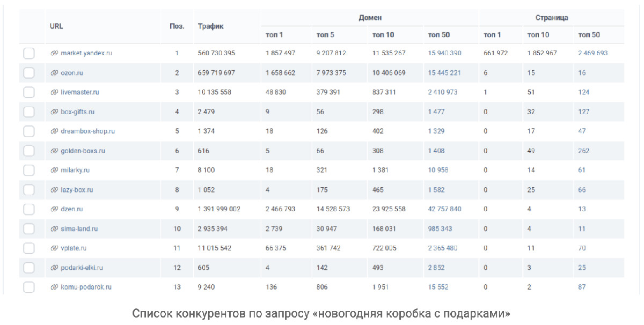Select domain top 10 cell 23 925 558

point(389,209)
